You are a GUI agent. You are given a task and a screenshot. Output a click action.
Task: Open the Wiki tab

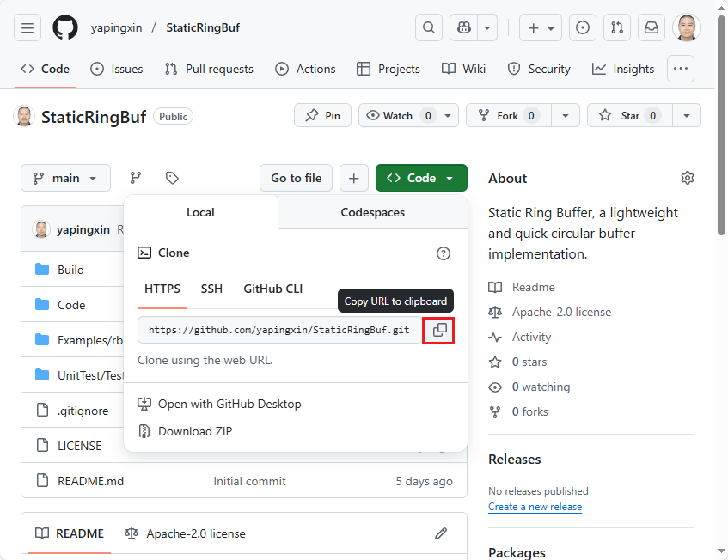click(463, 69)
